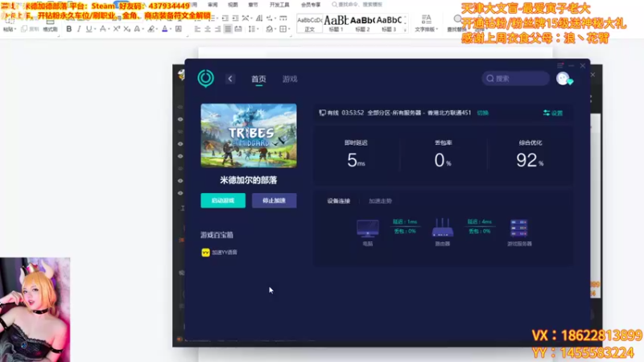Click the webcam overlay of the streamer
This screenshot has height=362, width=644.
point(35,310)
